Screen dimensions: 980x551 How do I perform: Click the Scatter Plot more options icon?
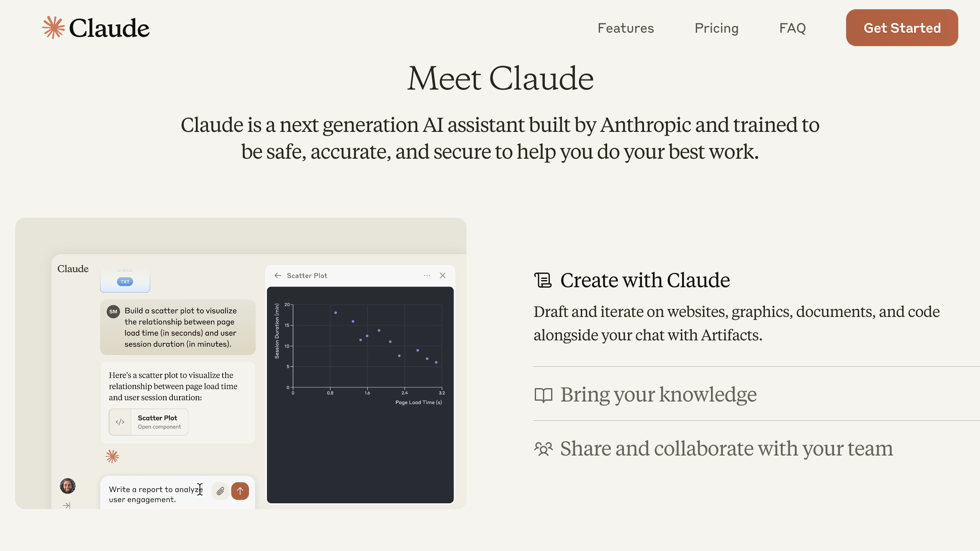427,275
